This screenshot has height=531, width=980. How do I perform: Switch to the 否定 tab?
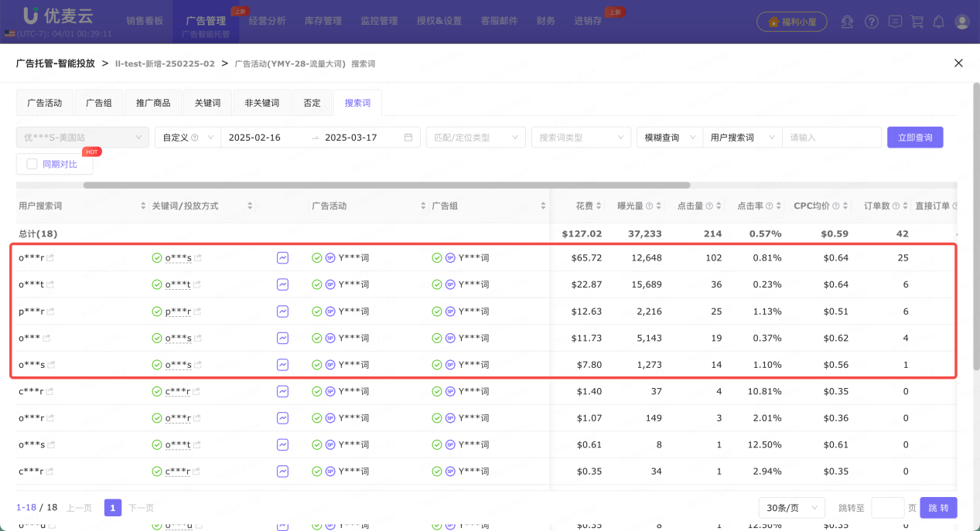[312, 103]
